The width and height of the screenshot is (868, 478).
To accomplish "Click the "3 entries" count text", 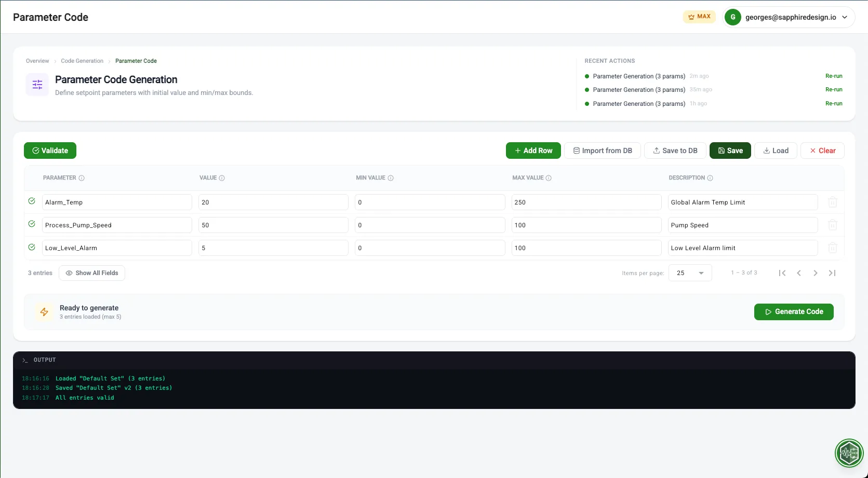I will point(40,273).
